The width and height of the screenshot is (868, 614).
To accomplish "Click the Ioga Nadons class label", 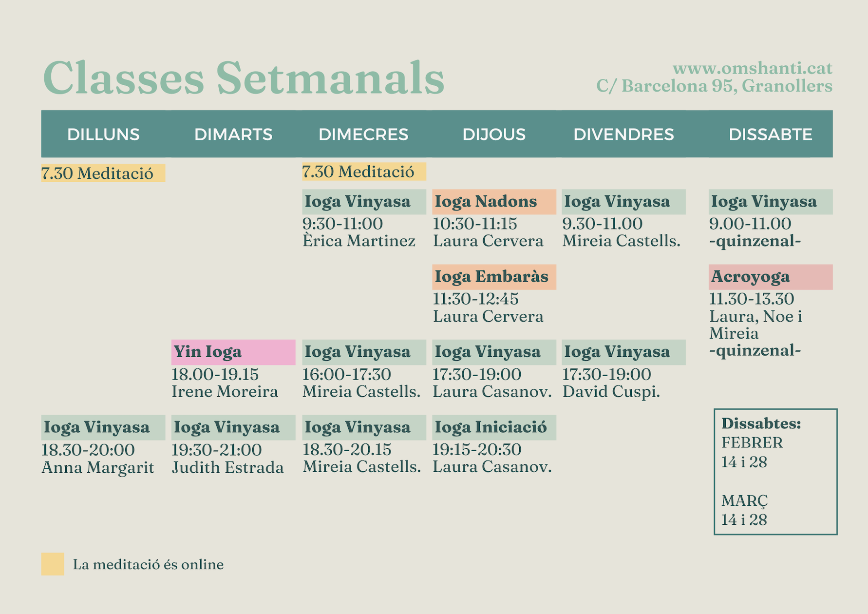I will click(494, 202).
